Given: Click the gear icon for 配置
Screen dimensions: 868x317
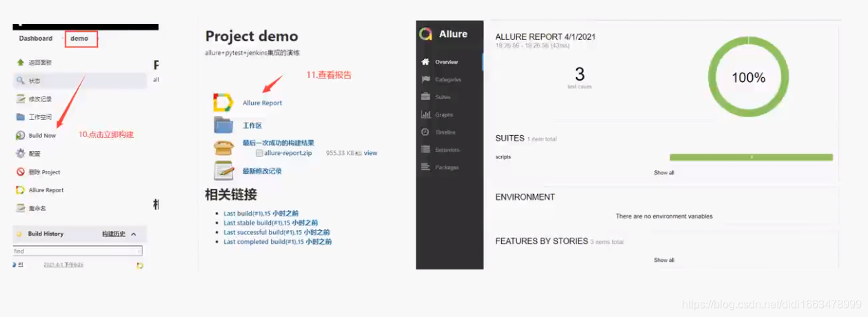Looking at the screenshot, I should [21, 153].
